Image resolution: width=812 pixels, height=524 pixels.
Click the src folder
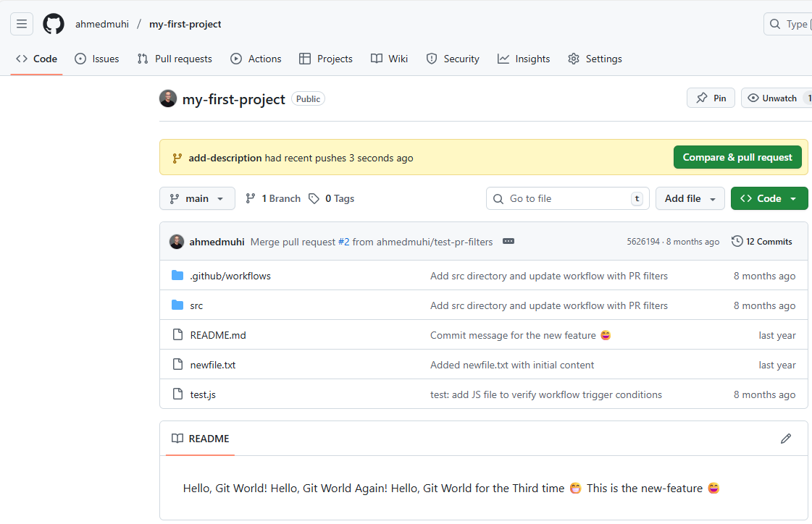coord(196,305)
